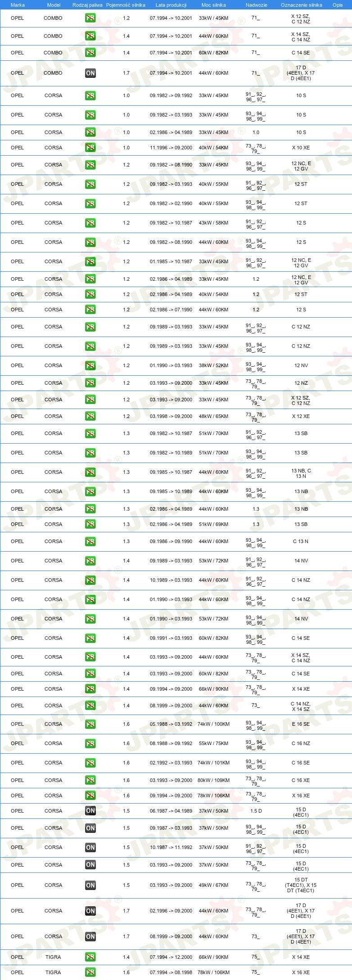352x980 pixels.
Task: Click petrol icon in COMBO 1.2 row
Action: coord(90,18)
